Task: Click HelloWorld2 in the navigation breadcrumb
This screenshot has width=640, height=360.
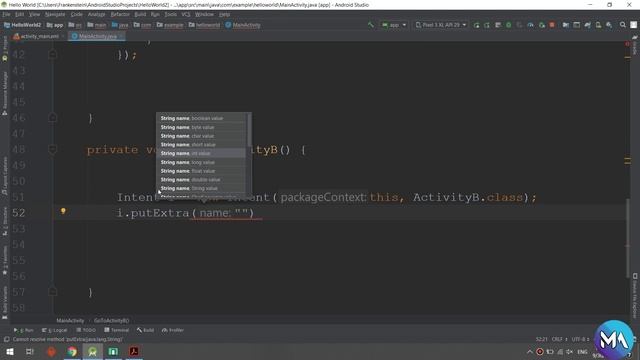Action: pyautogui.click(x=22, y=25)
